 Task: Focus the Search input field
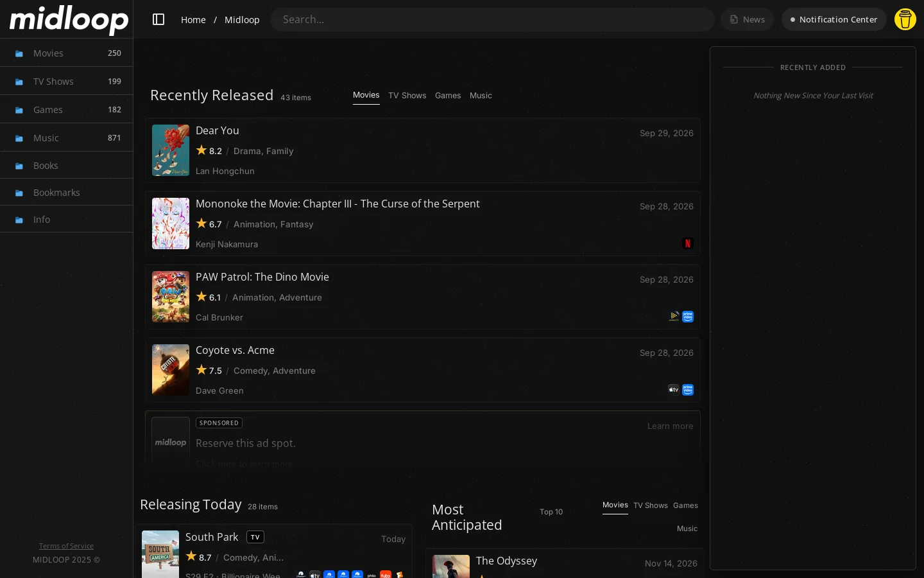click(x=492, y=19)
